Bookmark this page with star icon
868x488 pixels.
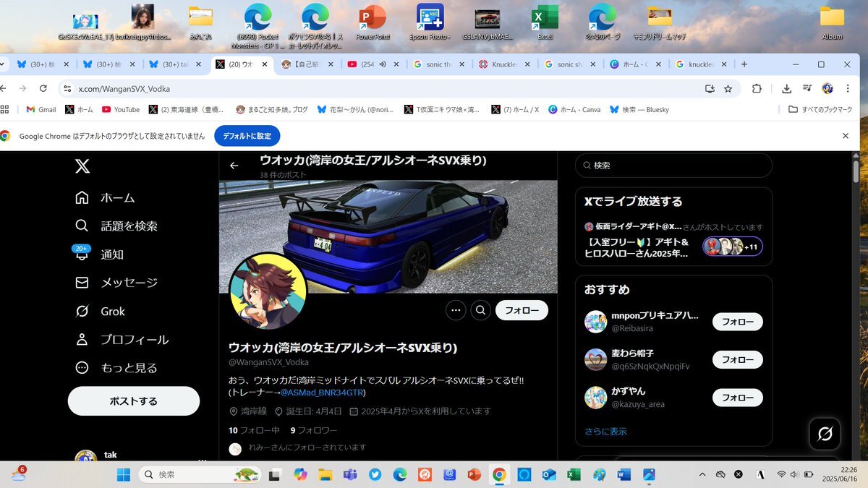728,88
